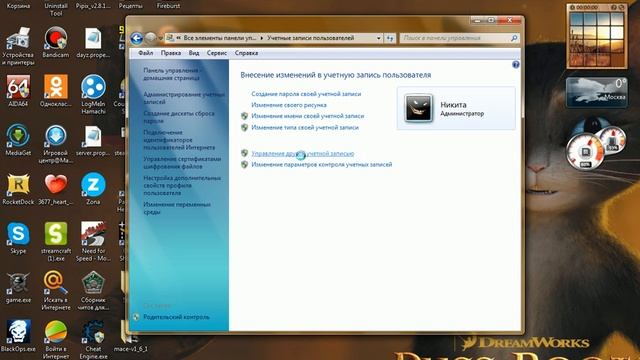Open the Игровой центр@Mail shortcut

pyautogui.click(x=56, y=143)
